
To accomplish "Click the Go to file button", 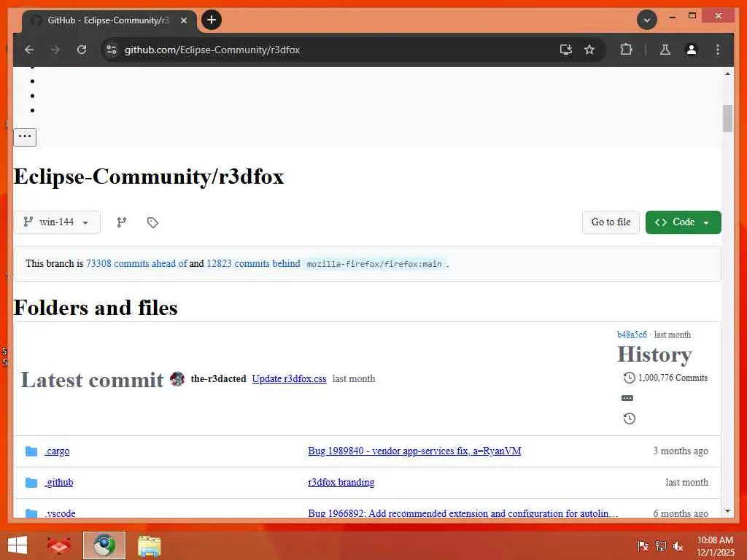I will 611,222.
